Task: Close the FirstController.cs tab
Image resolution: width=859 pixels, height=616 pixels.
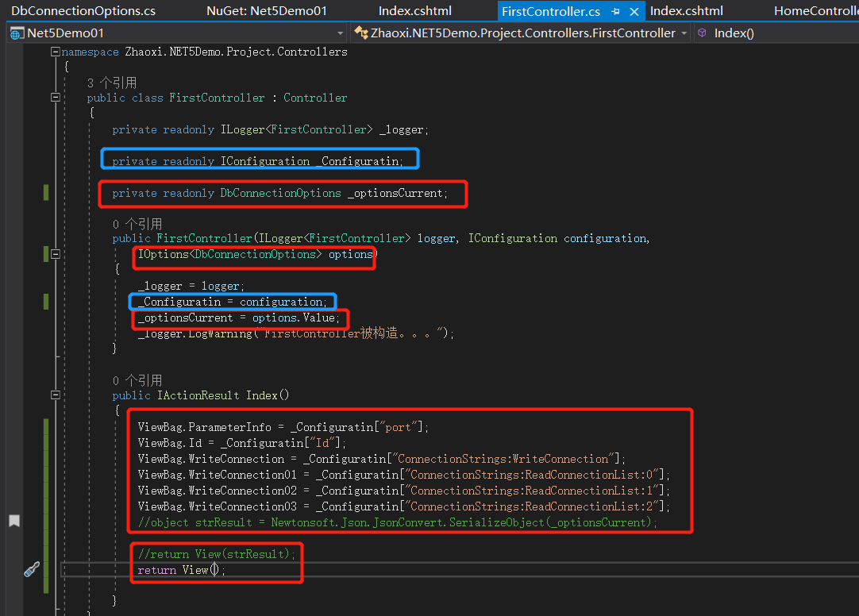Action: (x=634, y=12)
